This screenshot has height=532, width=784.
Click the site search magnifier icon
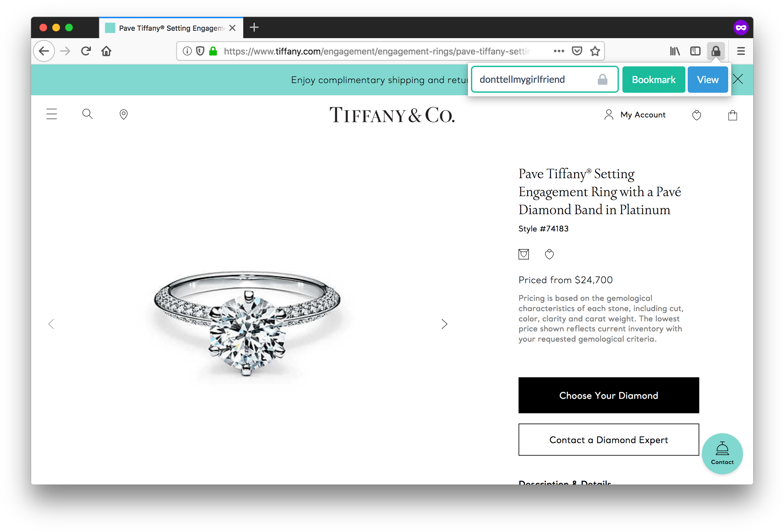pos(87,114)
